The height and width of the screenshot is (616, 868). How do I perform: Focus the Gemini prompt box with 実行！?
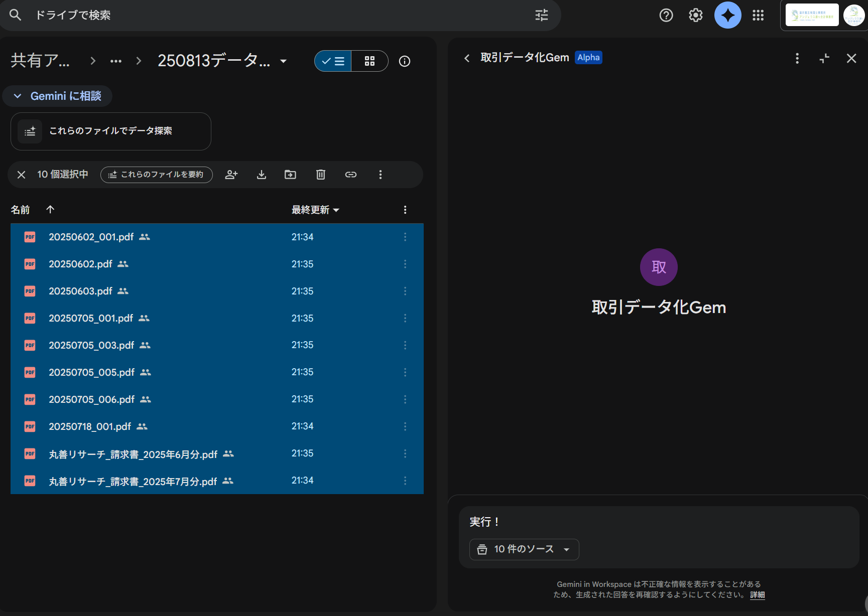click(x=659, y=522)
